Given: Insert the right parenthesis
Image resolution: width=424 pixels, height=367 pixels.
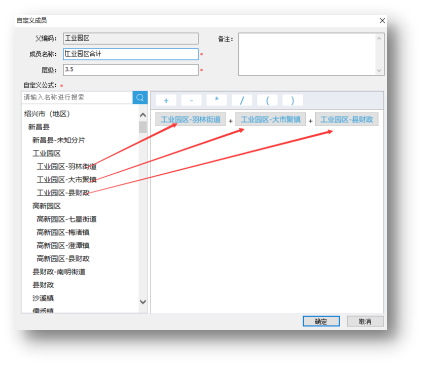Looking at the screenshot, I should (x=293, y=100).
